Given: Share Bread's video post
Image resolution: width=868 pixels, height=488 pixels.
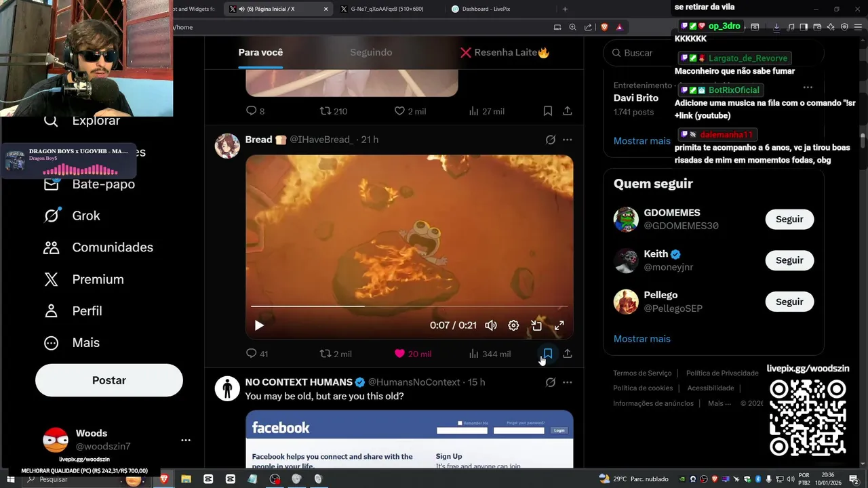Looking at the screenshot, I should (x=568, y=354).
